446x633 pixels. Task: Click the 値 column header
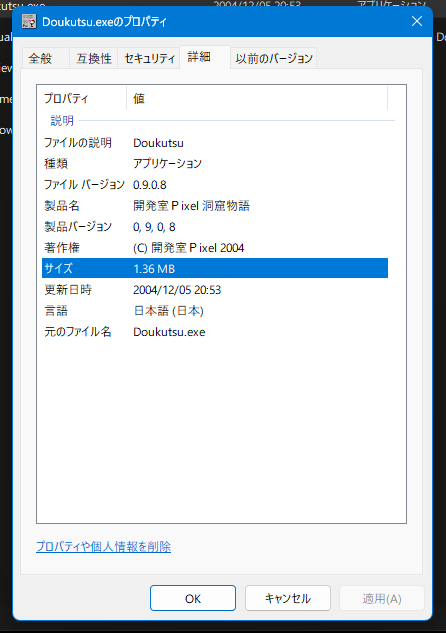(x=257, y=98)
